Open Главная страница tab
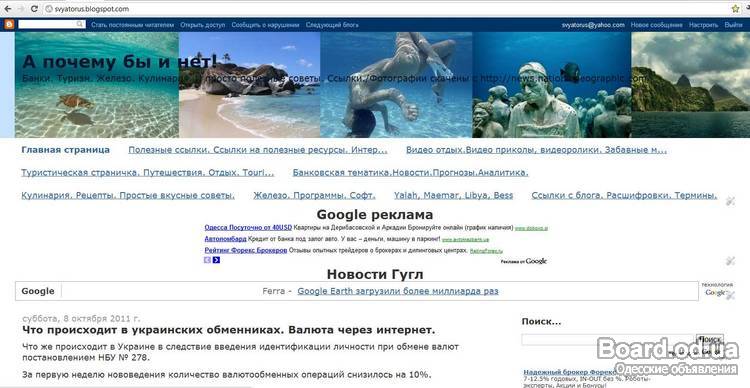The image size is (750, 388). (x=66, y=150)
